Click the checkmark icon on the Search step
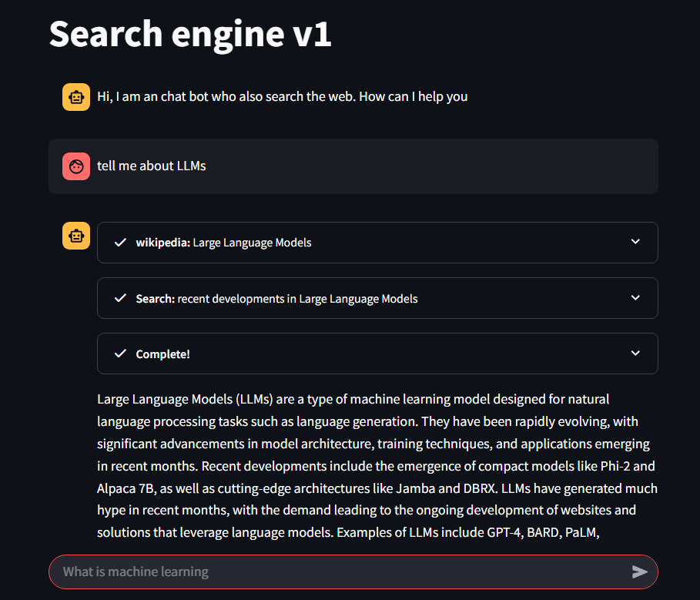700x600 pixels. click(119, 298)
